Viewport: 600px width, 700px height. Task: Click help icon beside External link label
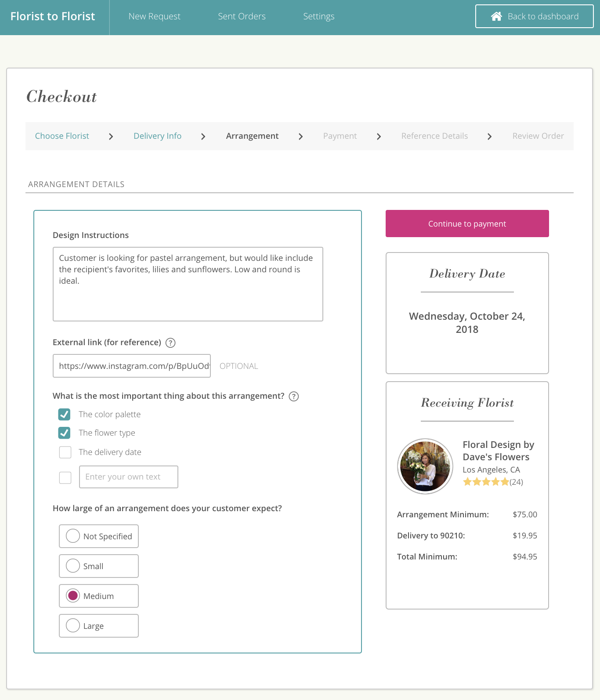[x=170, y=343]
